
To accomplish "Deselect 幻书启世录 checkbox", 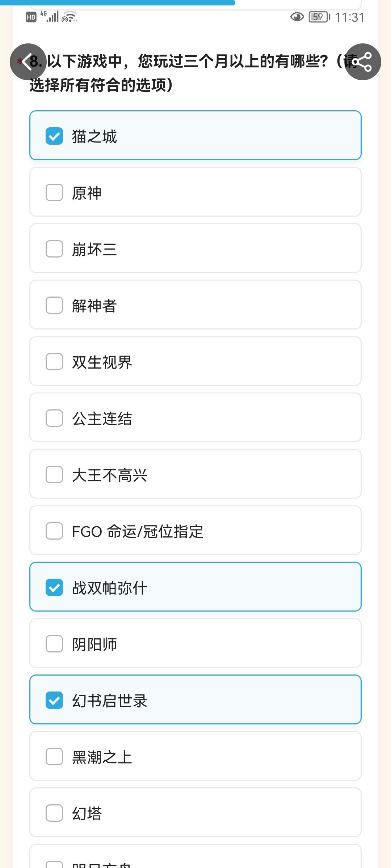I will (54, 700).
